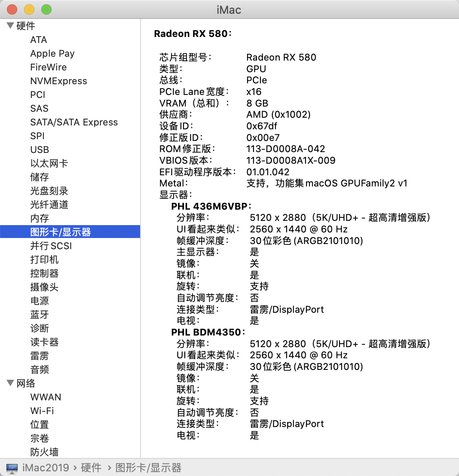Click 硬件 in the bottom path bar
The image size is (459, 476).
[91, 467]
